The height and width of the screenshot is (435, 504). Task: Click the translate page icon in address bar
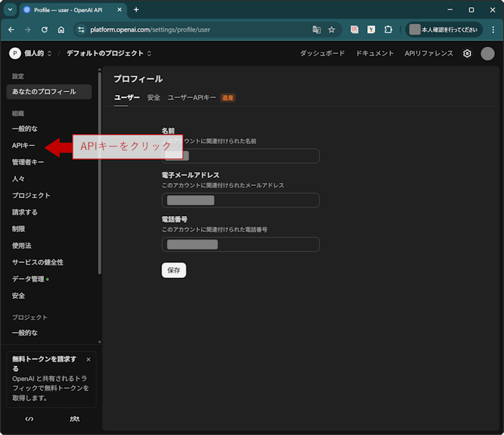click(316, 30)
